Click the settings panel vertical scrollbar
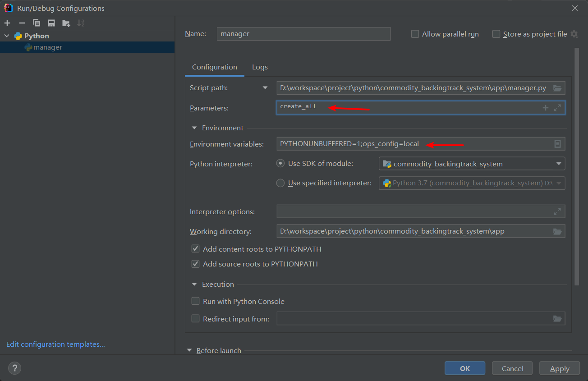 (577, 166)
